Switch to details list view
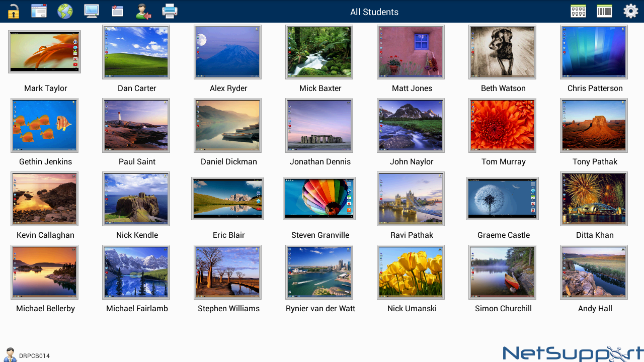644x362 pixels. pos(604,11)
